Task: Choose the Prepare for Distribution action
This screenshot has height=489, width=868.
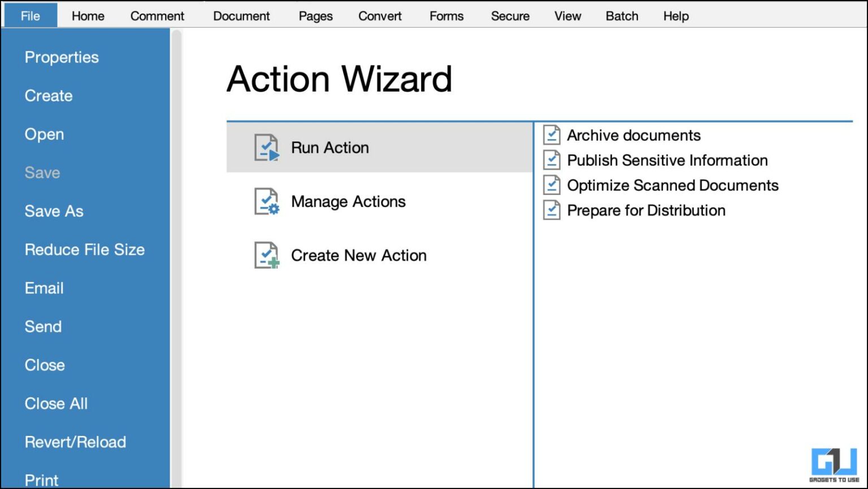Action: pyautogui.click(x=646, y=210)
